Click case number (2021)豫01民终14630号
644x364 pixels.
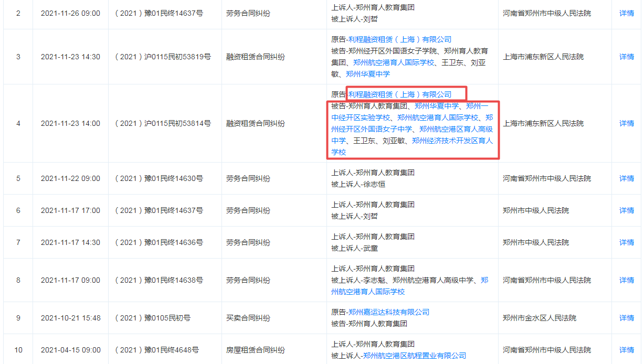159,178
